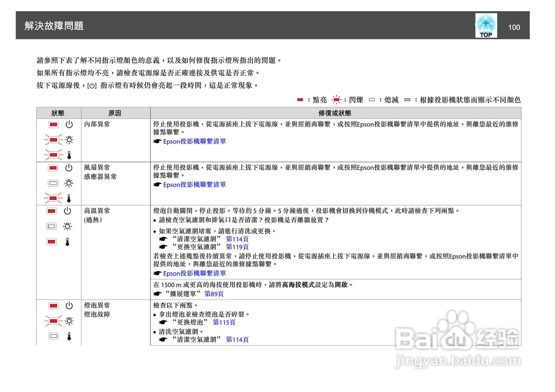The image size is (555, 392).
Task: Open Epson投影機聯繫清單 link in 風扇異常 row
Action: click(194, 185)
